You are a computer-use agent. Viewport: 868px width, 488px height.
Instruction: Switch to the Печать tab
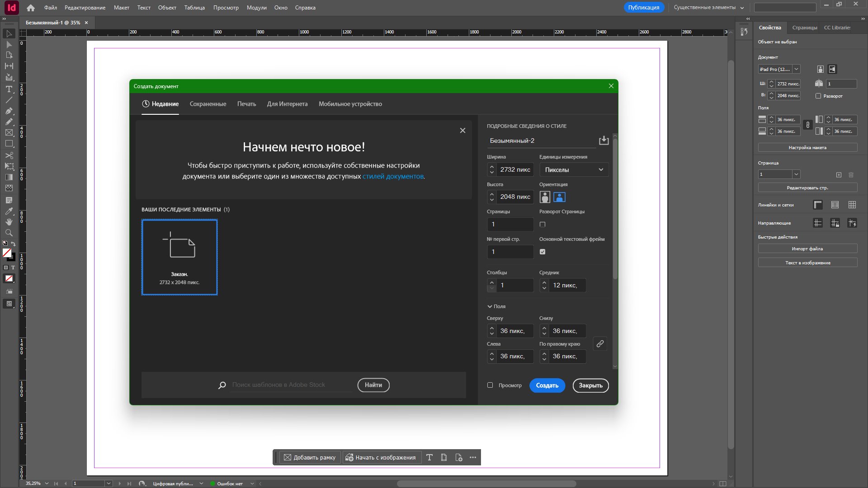[x=246, y=104]
